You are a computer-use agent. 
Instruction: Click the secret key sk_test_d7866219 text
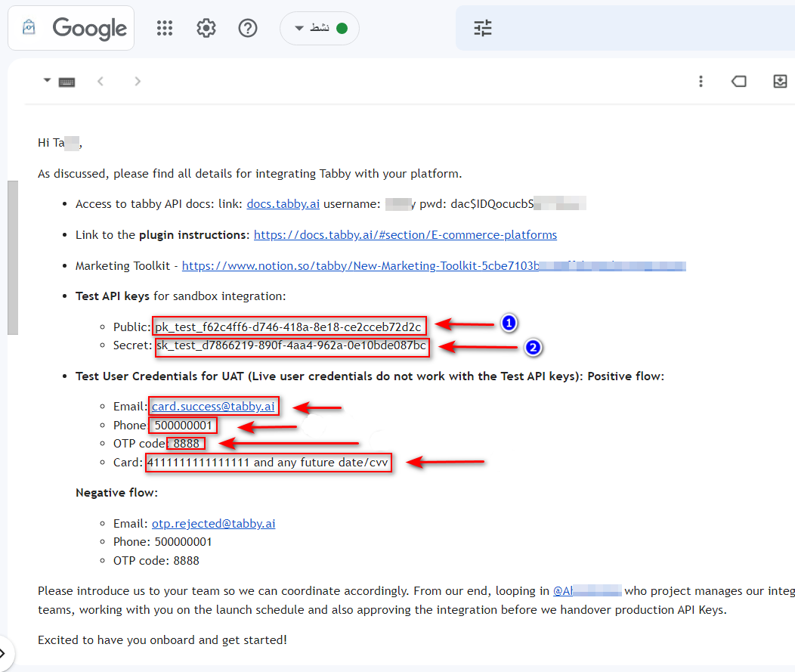pos(291,345)
